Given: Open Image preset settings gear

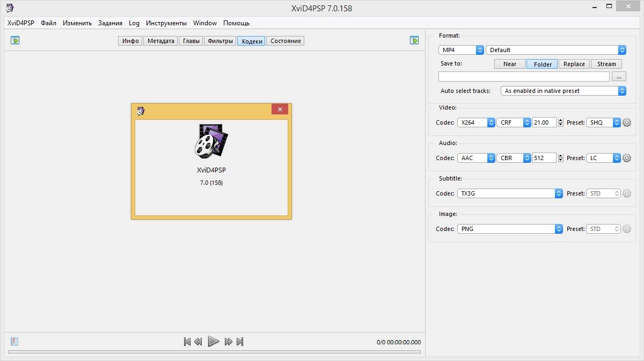Looking at the screenshot, I should tap(627, 229).
